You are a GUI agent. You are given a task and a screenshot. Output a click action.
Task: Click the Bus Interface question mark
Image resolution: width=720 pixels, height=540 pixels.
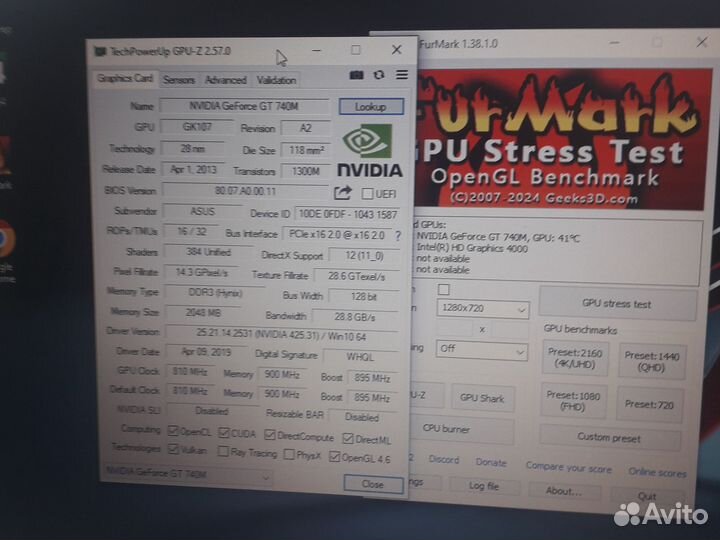pos(398,236)
